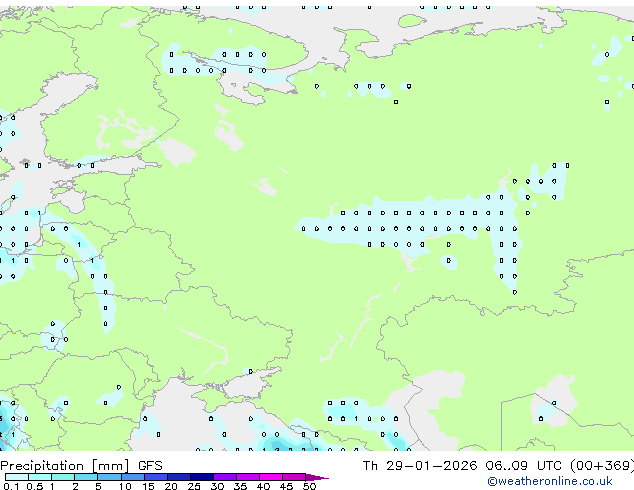Click the date 'Th 29-01-2026'

tap(420, 466)
